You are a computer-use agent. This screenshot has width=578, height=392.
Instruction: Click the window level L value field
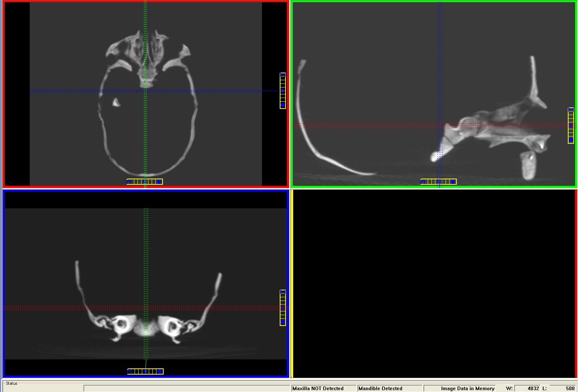click(562, 388)
